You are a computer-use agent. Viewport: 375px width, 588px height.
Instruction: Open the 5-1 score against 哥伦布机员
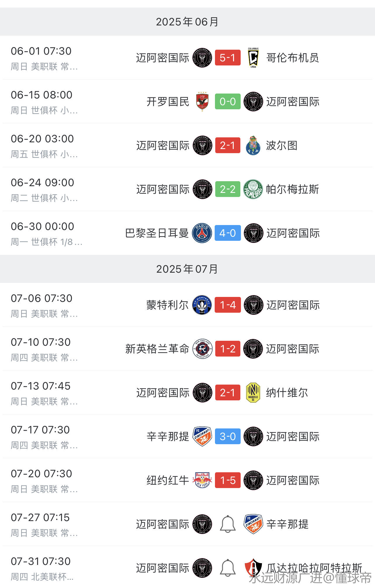(x=228, y=58)
